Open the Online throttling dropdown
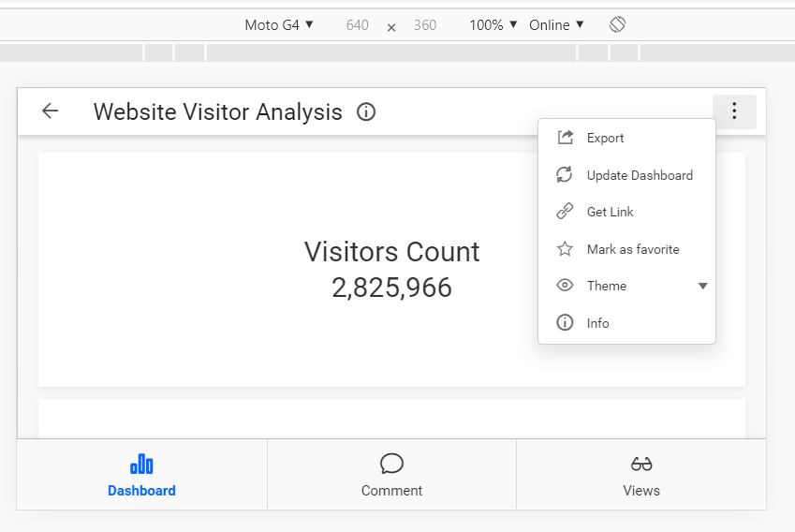Viewport: 795px width, 532px height. (557, 25)
